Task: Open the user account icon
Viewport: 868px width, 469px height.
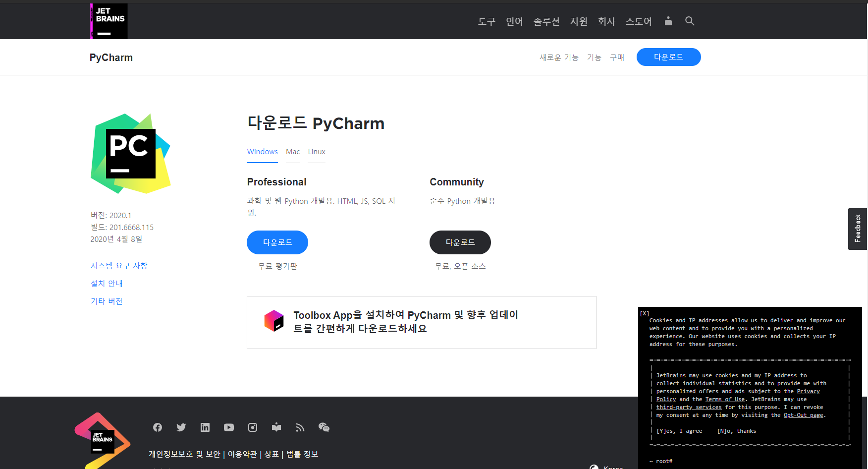Action: (668, 21)
